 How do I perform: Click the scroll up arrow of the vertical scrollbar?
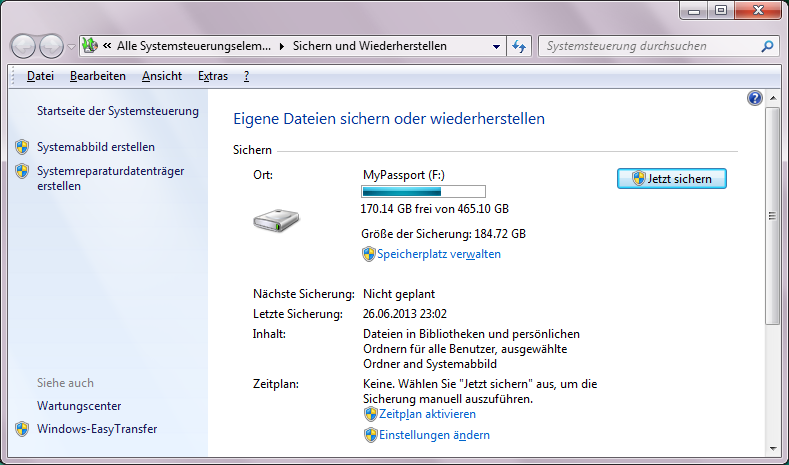(x=772, y=98)
